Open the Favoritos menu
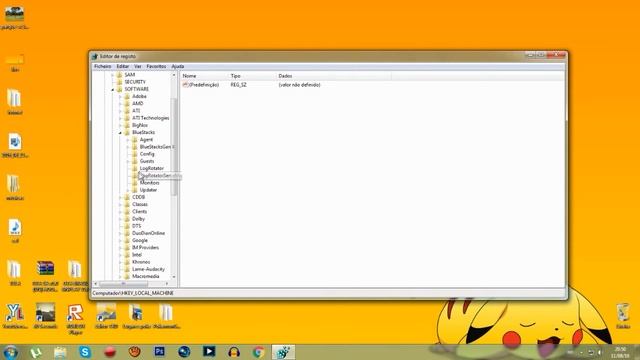Viewport: 640px width, 360px height. pyautogui.click(x=156, y=66)
